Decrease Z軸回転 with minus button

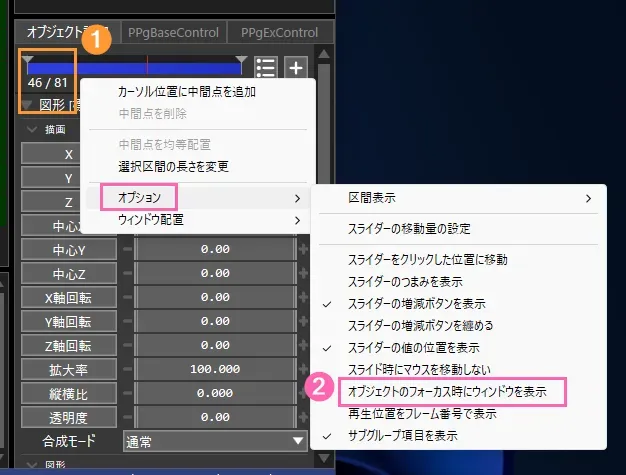coord(127,345)
